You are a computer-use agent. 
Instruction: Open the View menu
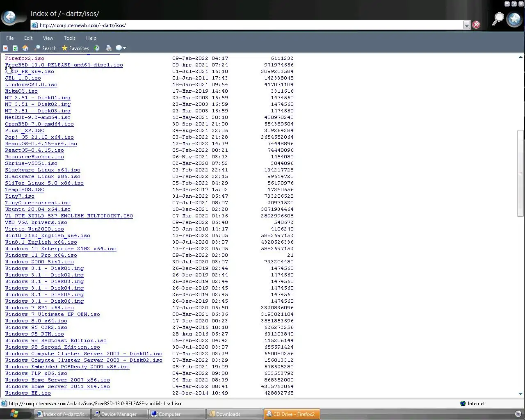point(48,38)
